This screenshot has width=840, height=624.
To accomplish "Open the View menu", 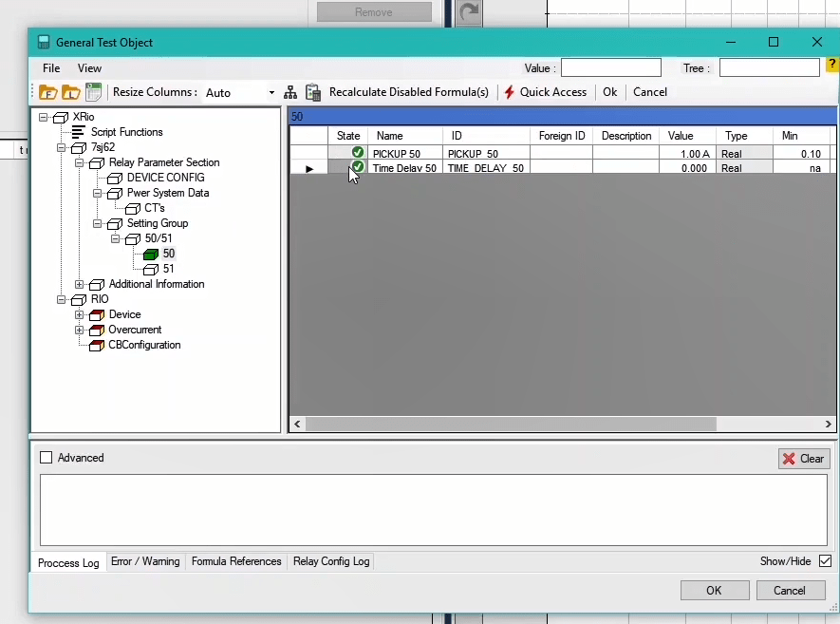I will (x=89, y=68).
